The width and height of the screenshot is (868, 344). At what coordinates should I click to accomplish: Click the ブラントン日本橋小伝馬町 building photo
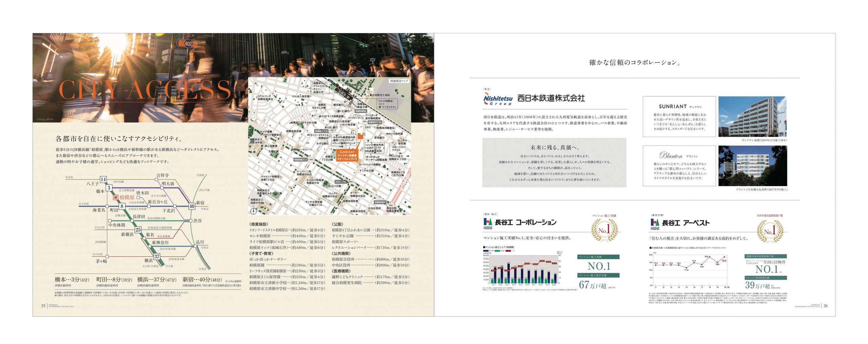(752, 166)
